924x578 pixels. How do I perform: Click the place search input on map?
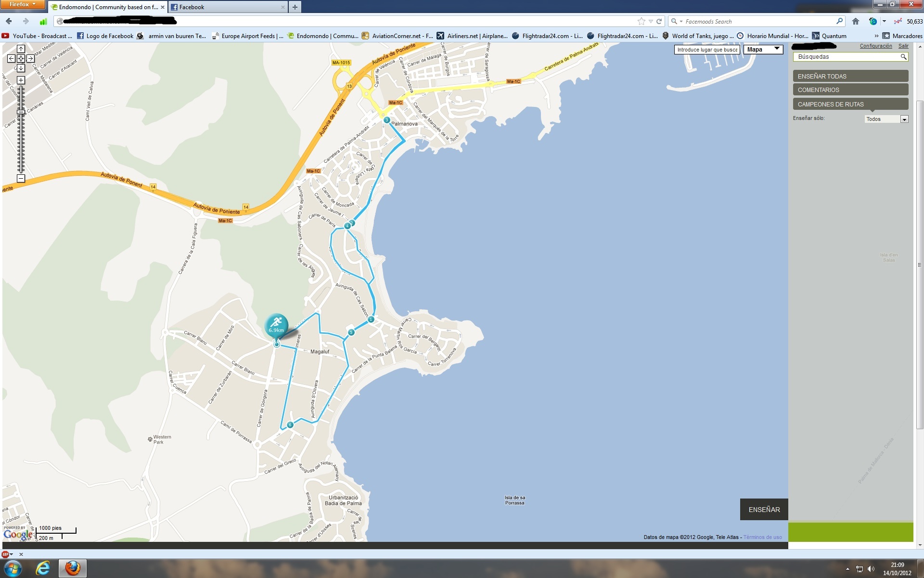tap(706, 50)
